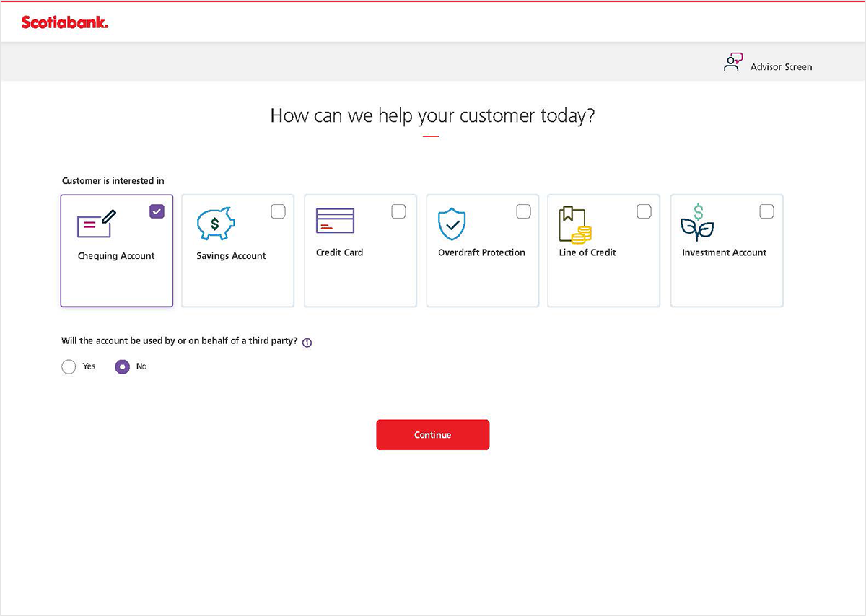Image resolution: width=866 pixels, height=616 pixels.
Task: Click the Credit Card icon
Action: click(335, 221)
